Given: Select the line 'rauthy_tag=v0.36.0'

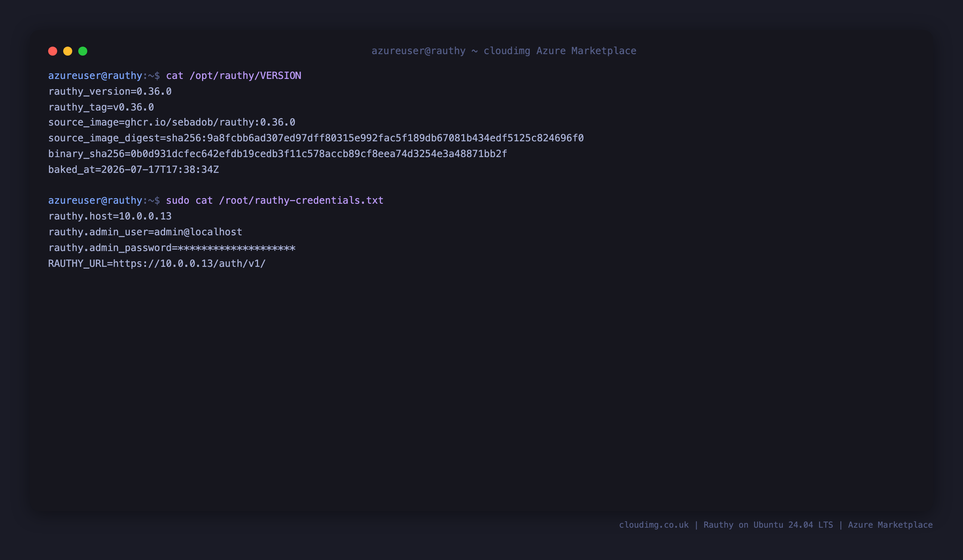Looking at the screenshot, I should [x=101, y=107].
